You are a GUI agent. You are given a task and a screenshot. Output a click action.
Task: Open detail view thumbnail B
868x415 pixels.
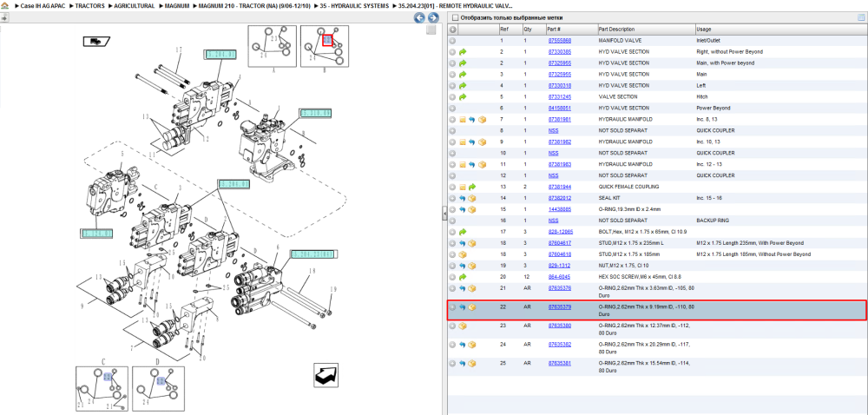[325, 46]
